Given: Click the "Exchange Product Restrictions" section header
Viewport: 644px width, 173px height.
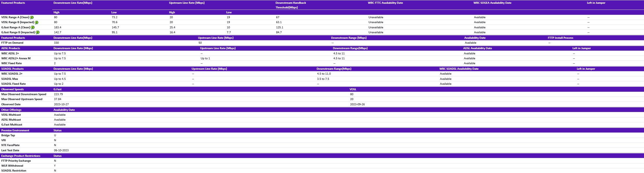Looking at the screenshot, I should 21,156.
